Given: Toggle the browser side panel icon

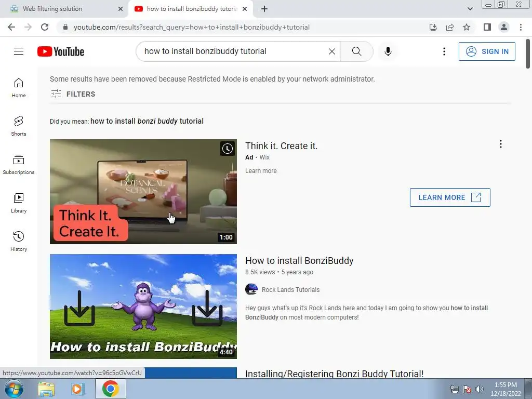Looking at the screenshot, I should pyautogui.click(x=487, y=27).
